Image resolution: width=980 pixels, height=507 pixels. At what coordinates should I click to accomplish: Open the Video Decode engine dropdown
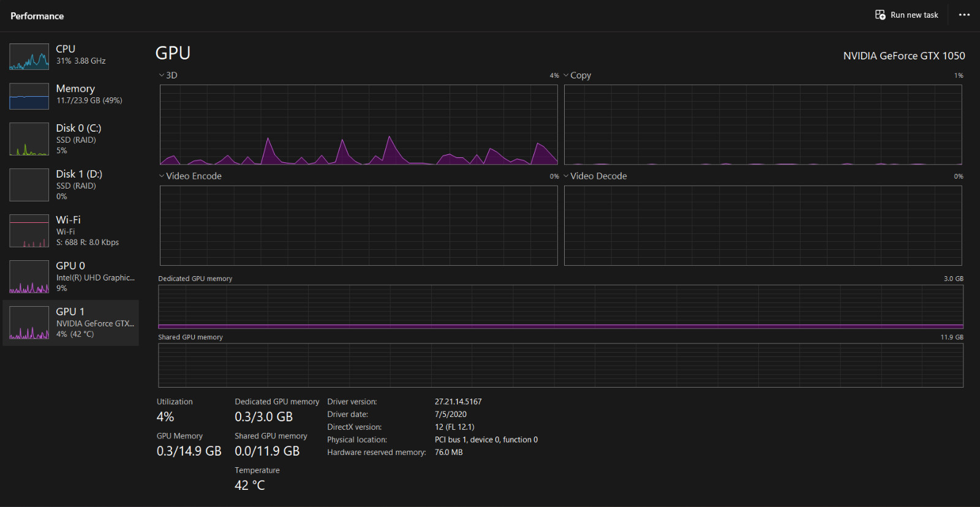tap(595, 176)
